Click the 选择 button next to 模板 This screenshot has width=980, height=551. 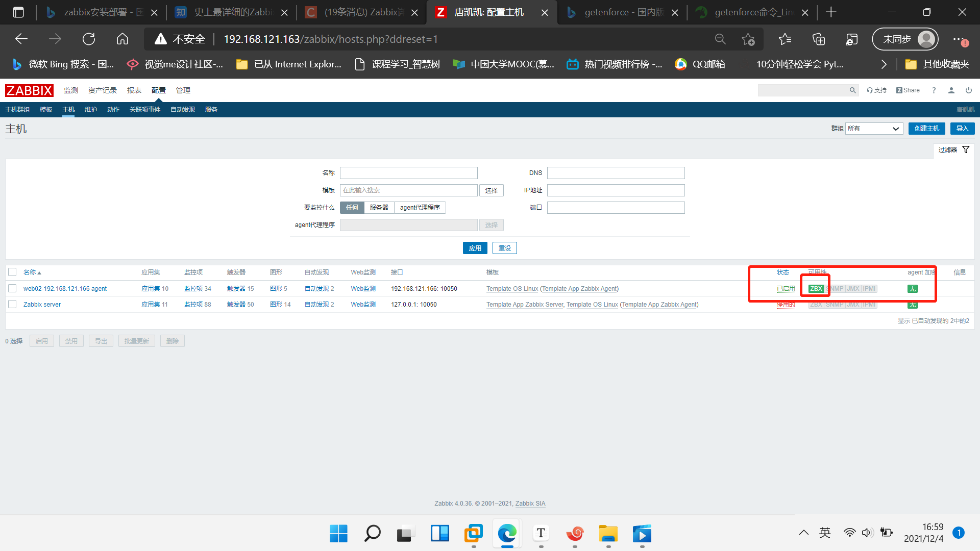click(492, 190)
